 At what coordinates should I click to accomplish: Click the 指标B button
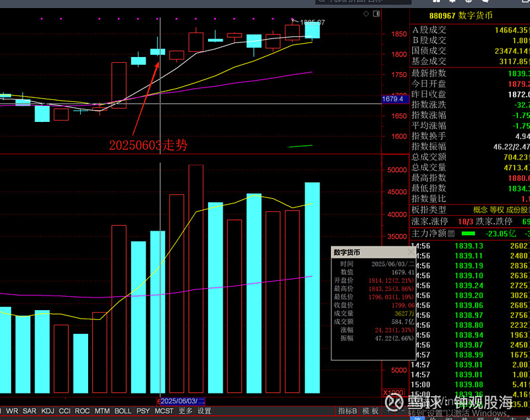point(347,411)
